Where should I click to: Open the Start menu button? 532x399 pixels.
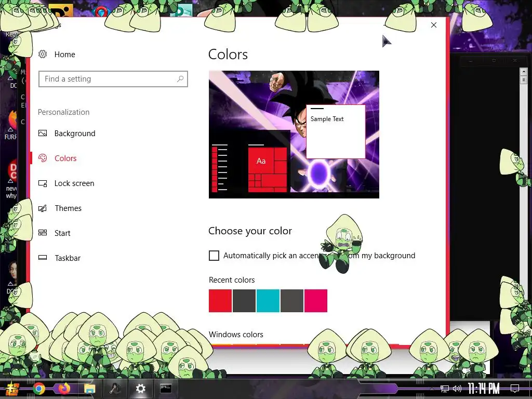(11, 389)
